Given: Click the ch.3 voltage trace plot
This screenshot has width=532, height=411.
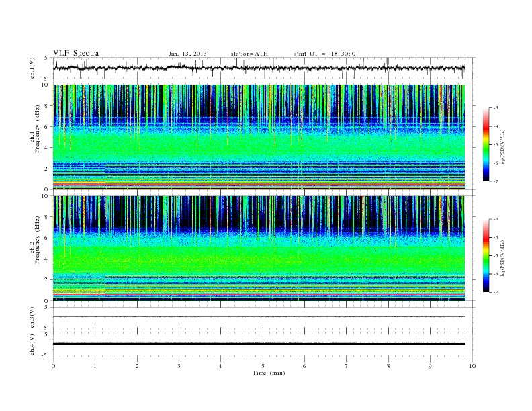Looking at the screenshot, I should [264, 318].
